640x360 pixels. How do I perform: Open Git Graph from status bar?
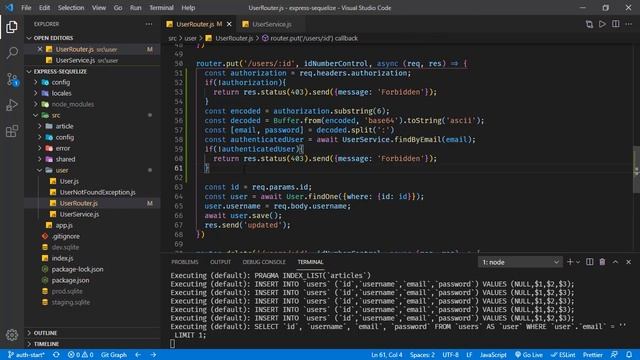(x=114, y=355)
